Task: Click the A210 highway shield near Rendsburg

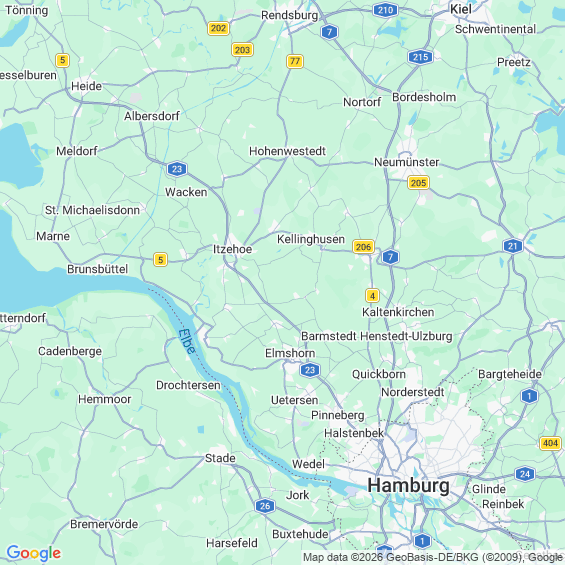Action: [385, 10]
